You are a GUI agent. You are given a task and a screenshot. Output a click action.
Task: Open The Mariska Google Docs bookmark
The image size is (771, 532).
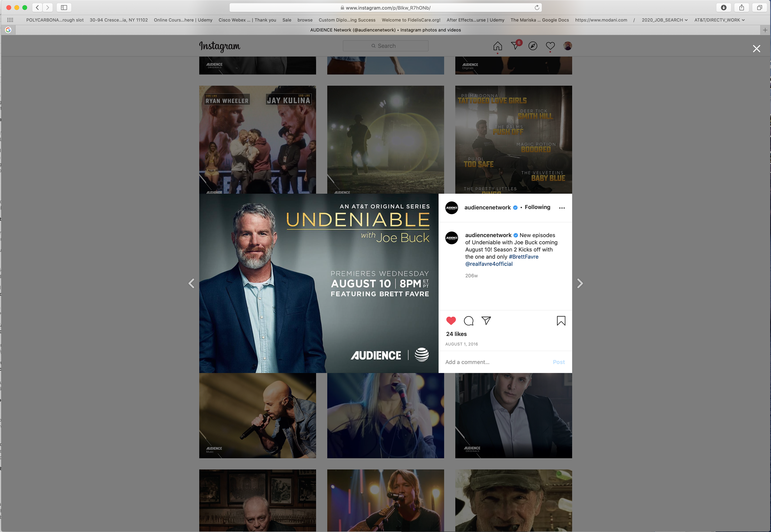point(539,20)
